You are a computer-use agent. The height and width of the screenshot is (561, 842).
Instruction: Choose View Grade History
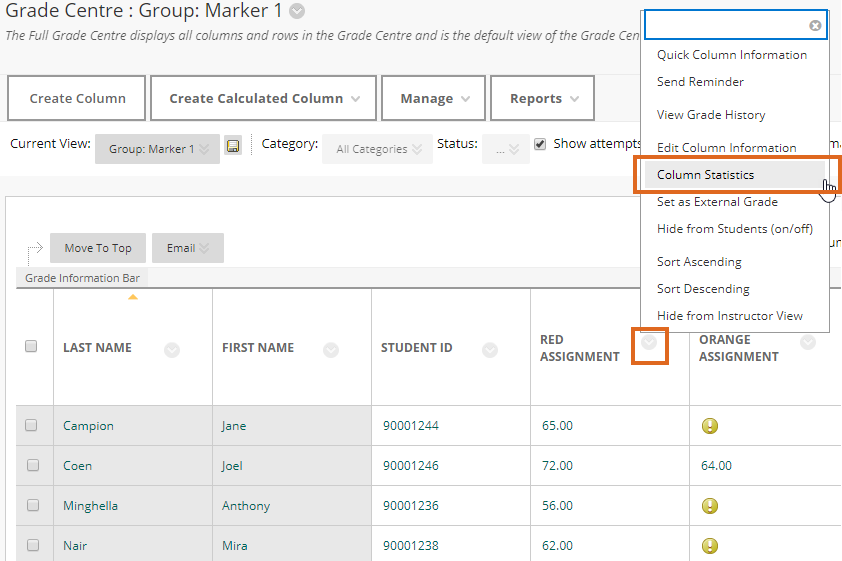tap(711, 115)
